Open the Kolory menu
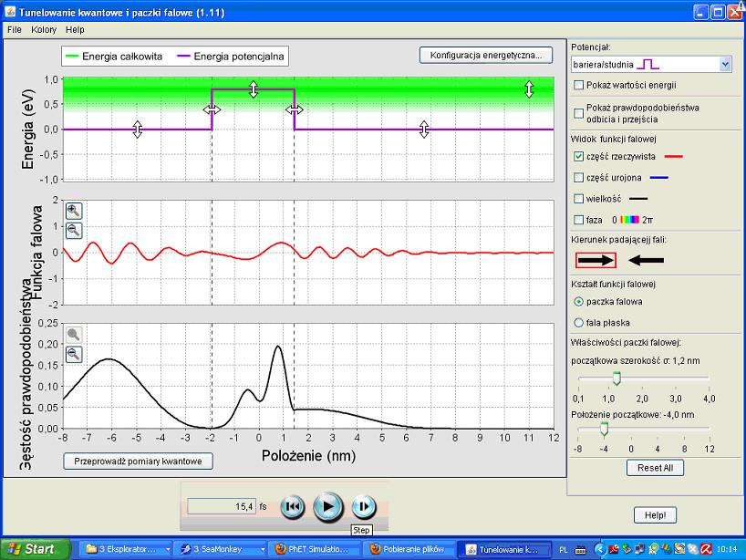The image size is (746, 560). [x=44, y=29]
